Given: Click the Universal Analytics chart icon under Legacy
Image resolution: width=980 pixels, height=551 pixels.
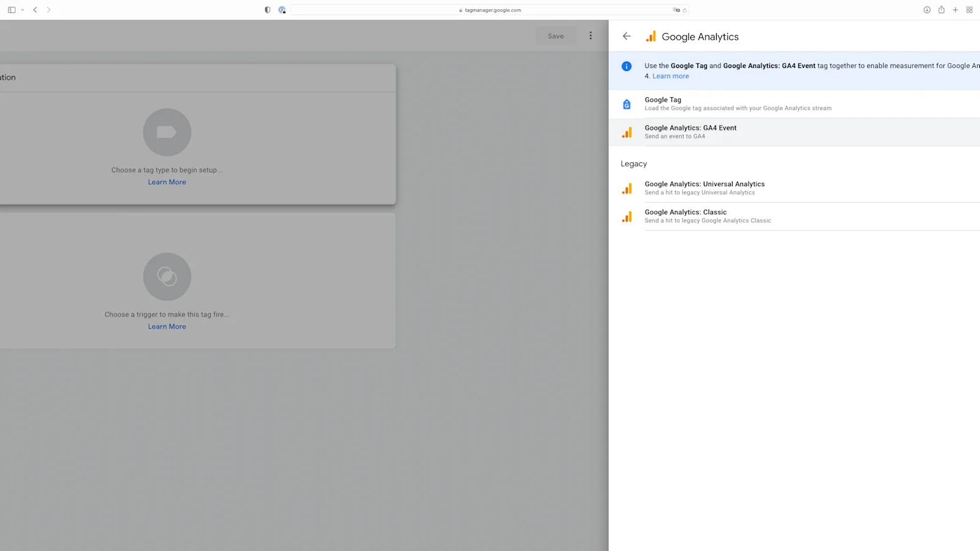Looking at the screenshot, I should [x=627, y=188].
